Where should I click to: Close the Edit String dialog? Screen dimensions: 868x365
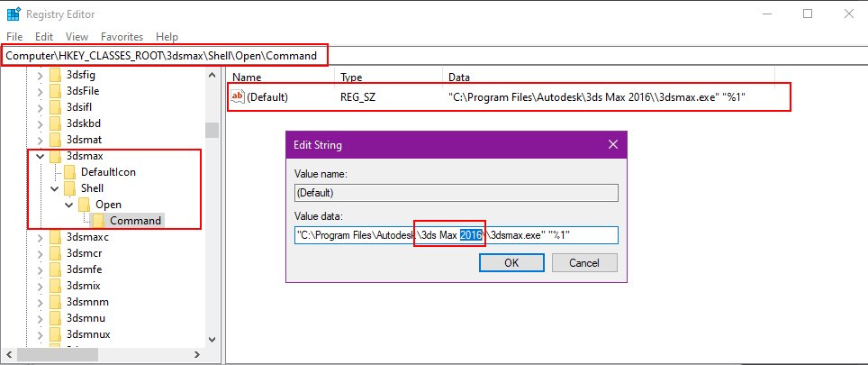click(613, 145)
